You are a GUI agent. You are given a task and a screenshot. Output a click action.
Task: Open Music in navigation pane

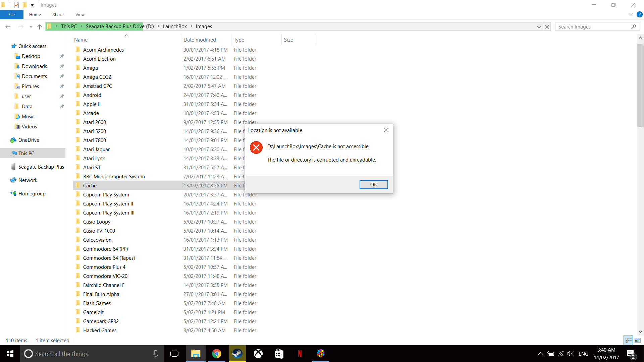[28, 117]
